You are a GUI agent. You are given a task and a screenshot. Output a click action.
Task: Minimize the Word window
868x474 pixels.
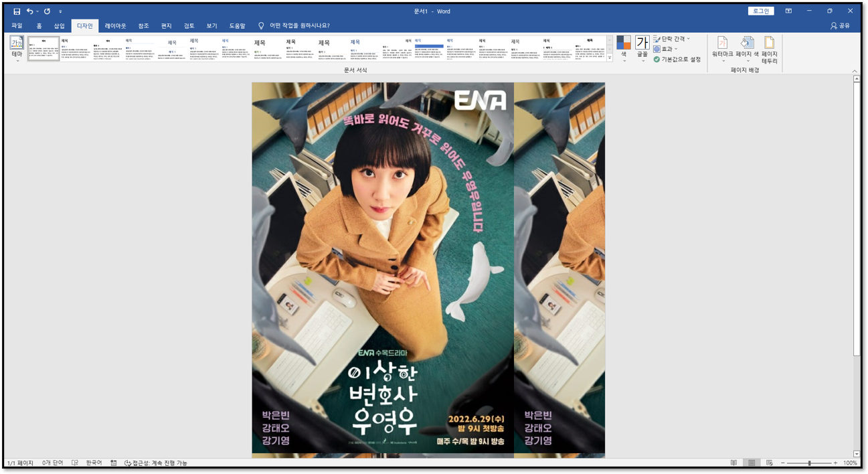tap(809, 11)
